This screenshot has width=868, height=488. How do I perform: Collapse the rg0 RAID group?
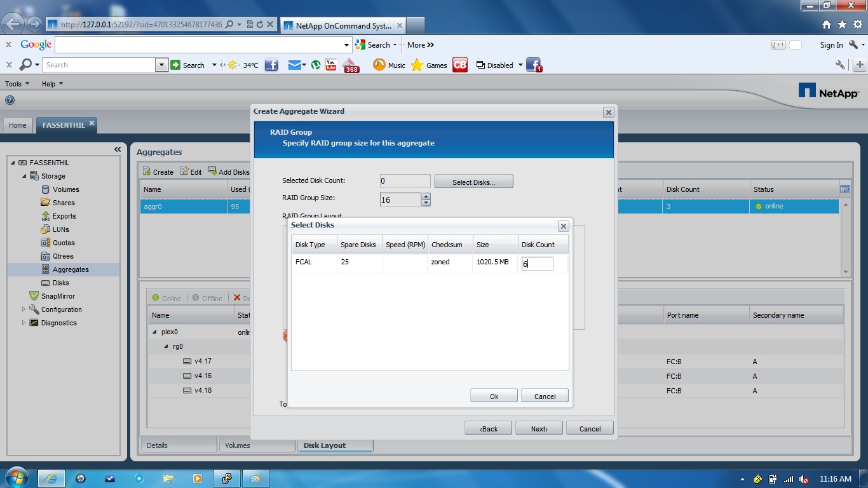click(165, 346)
